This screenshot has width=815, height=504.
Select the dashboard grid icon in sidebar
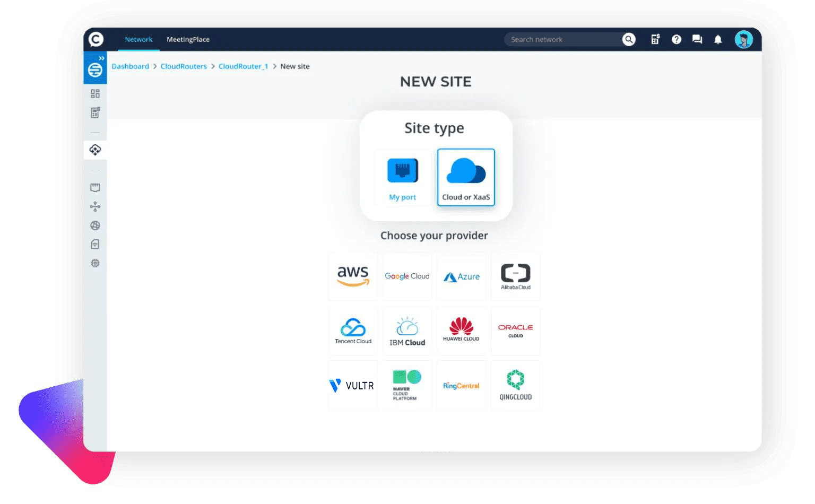tap(95, 94)
